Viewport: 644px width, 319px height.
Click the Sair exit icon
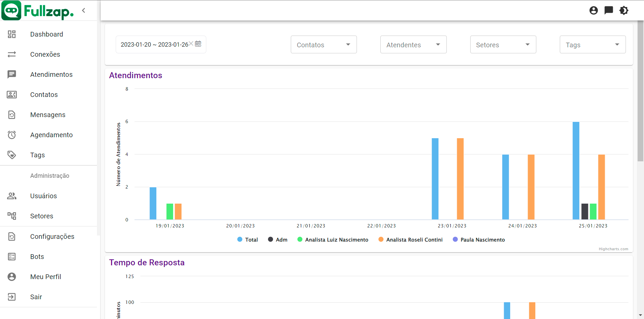tap(12, 297)
